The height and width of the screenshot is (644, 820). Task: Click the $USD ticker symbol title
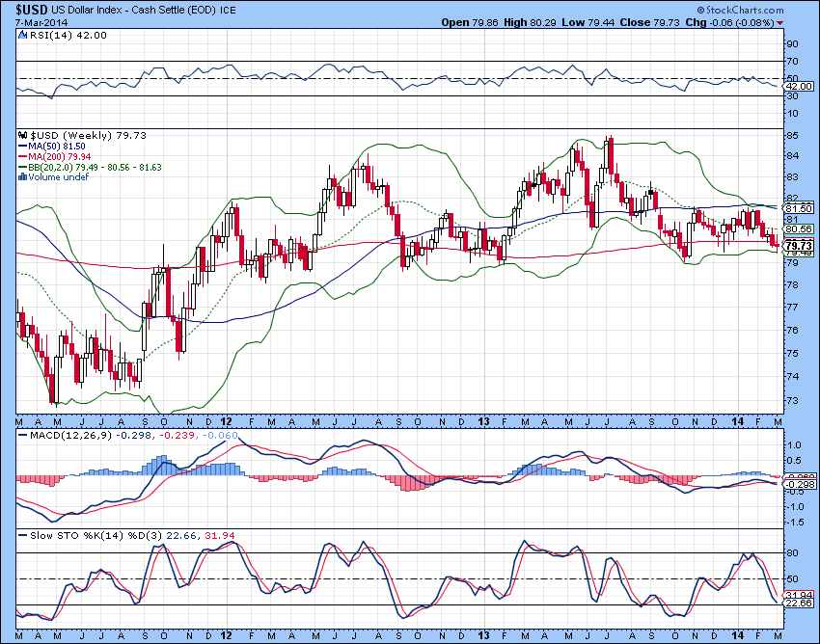[32, 10]
